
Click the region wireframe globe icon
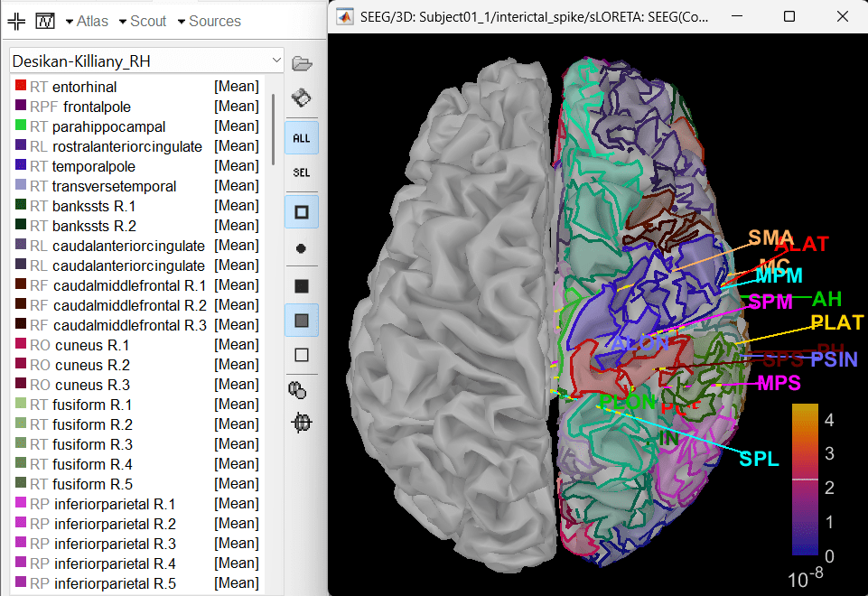click(302, 423)
